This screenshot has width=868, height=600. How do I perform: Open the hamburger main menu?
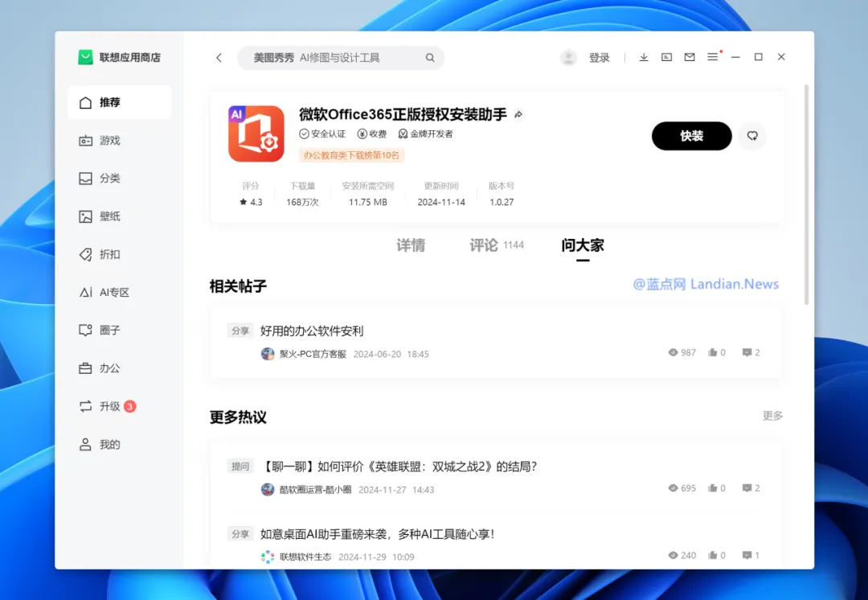coord(712,58)
